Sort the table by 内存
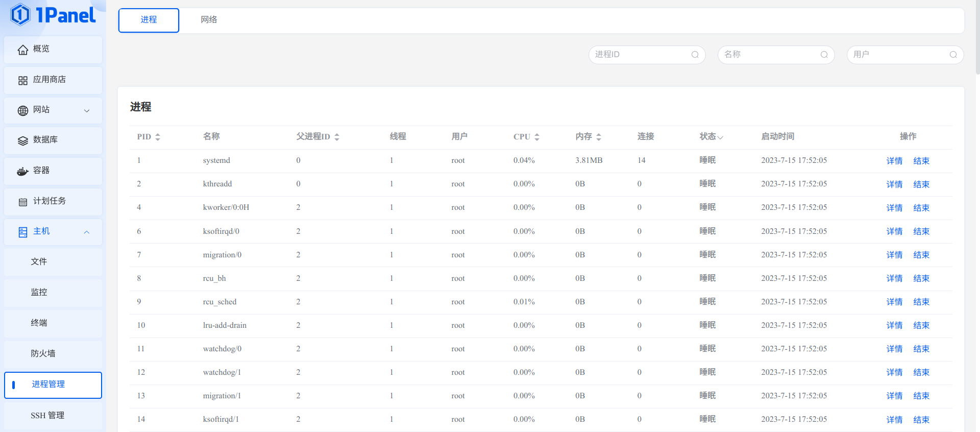The image size is (980, 432). point(599,137)
